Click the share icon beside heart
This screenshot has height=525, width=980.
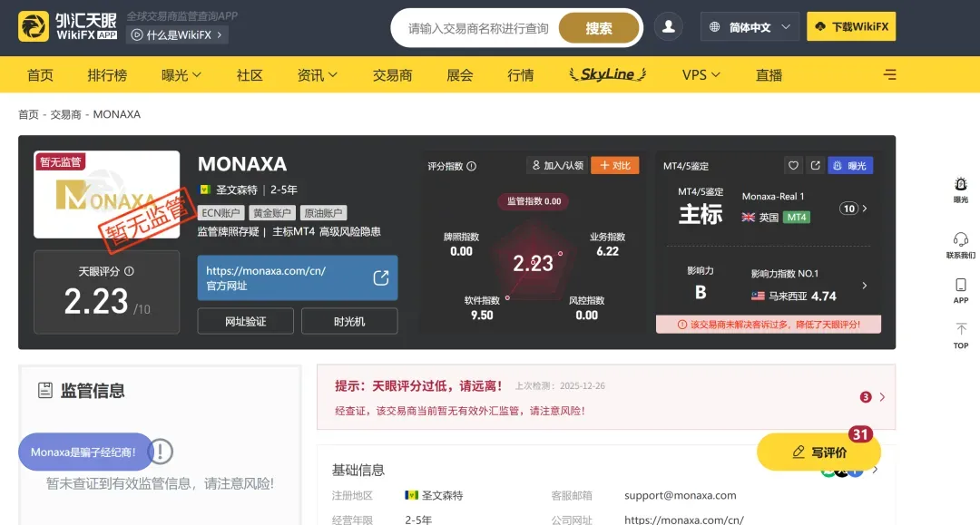pyautogui.click(x=815, y=165)
